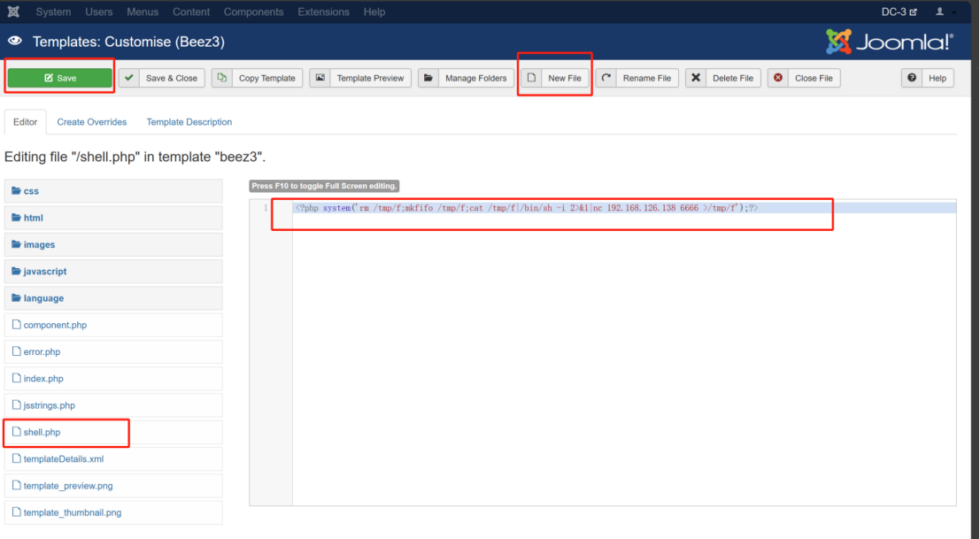Viewport: 980px width, 539px height.
Task: Expand the images folder
Action: 113,245
